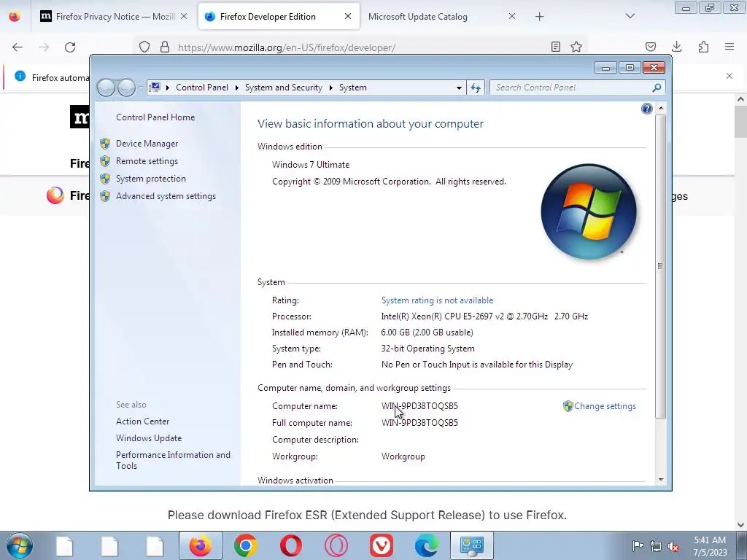Screen dimensions: 747x560
Task: Toggle Firefox reader view icon
Action: 555,47
